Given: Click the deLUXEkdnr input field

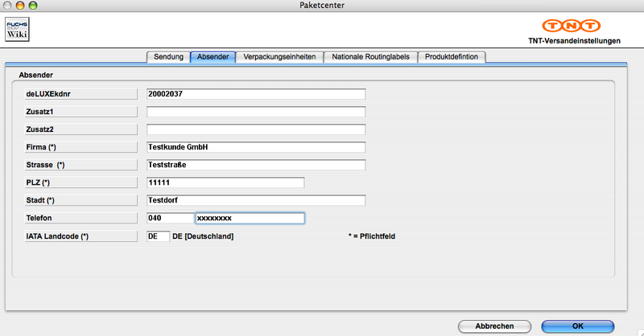Looking at the screenshot, I should 256,94.
